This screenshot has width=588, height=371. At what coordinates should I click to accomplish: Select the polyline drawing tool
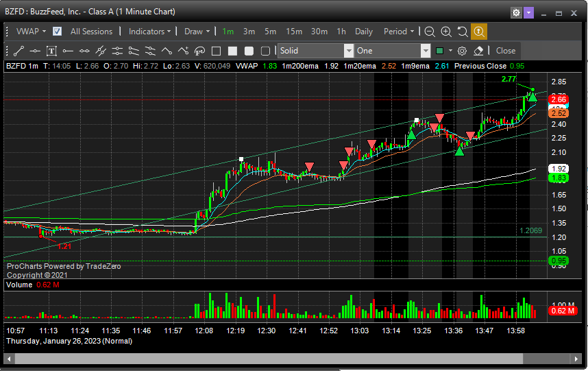click(x=167, y=51)
